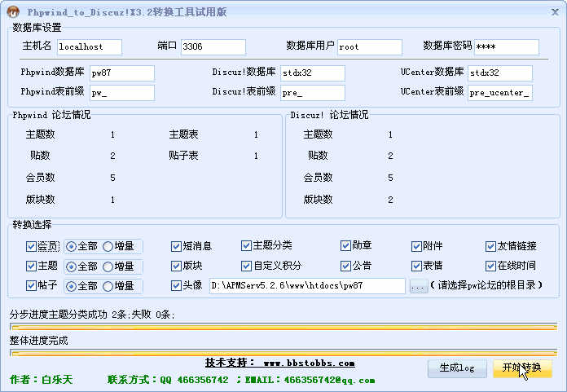Uncheck the 附件 option

pos(416,247)
